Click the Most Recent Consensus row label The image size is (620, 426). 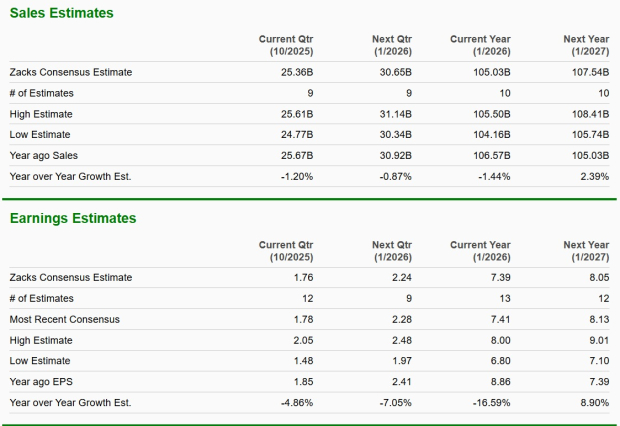pos(64,319)
